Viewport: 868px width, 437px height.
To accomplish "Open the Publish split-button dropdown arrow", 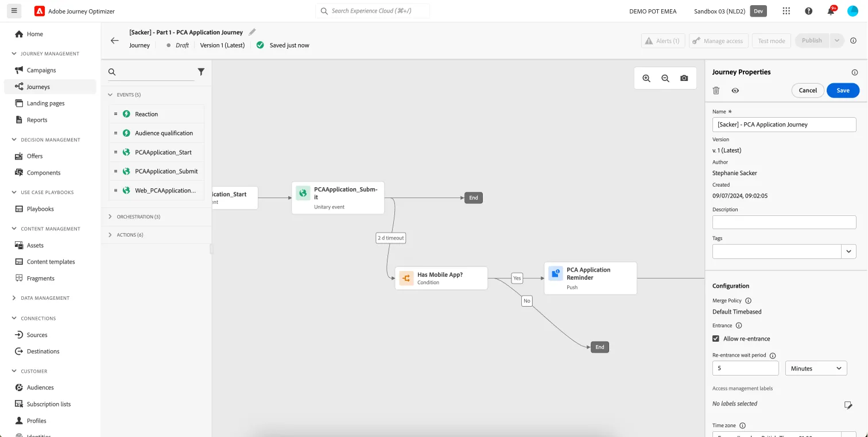I will [836, 41].
